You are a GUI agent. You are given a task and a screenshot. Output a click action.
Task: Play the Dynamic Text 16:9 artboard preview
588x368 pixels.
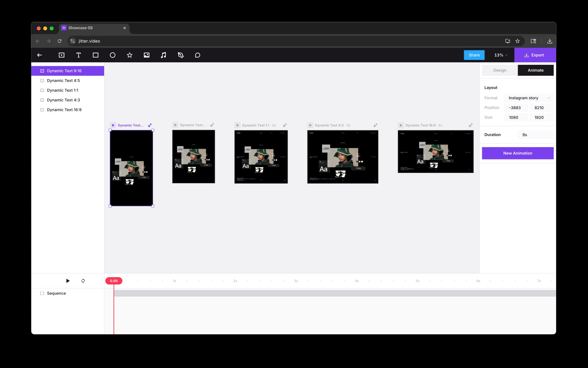(x=401, y=125)
